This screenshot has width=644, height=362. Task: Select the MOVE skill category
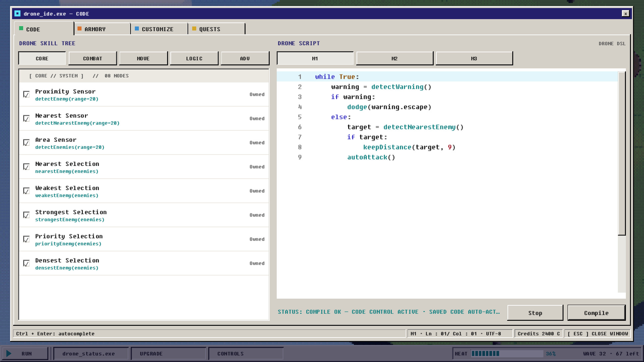coord(143,58)
